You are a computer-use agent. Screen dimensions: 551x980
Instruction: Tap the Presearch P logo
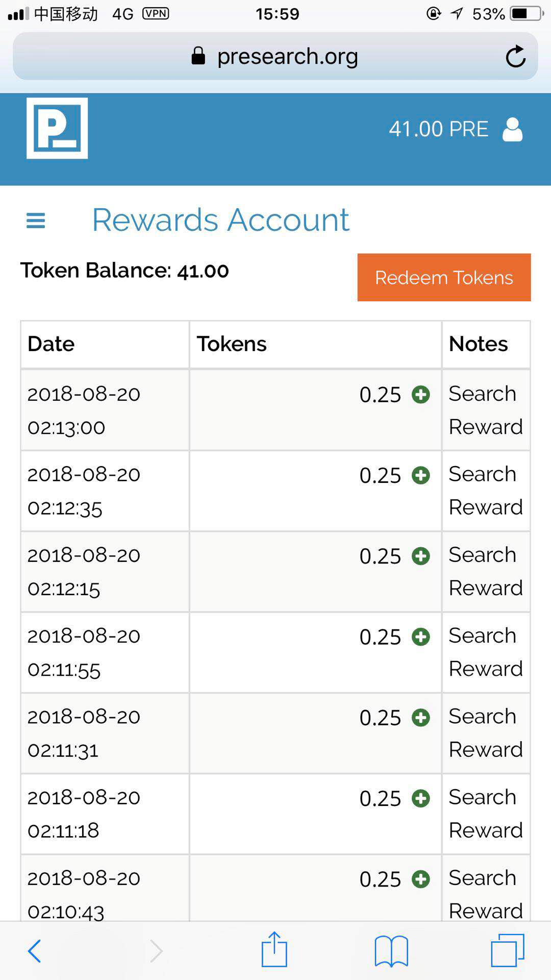(x=57, y=128)
